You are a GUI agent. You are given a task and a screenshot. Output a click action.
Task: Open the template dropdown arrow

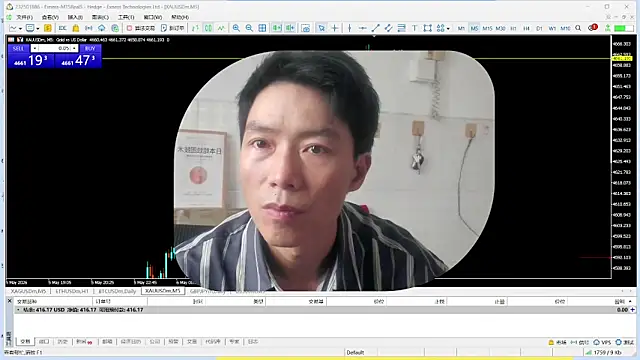pos(38,28)
